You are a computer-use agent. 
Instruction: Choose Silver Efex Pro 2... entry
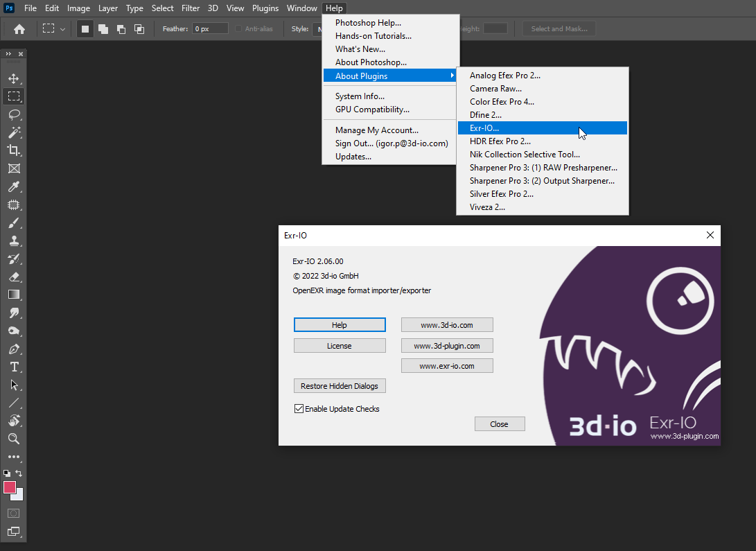pos(543,194)
